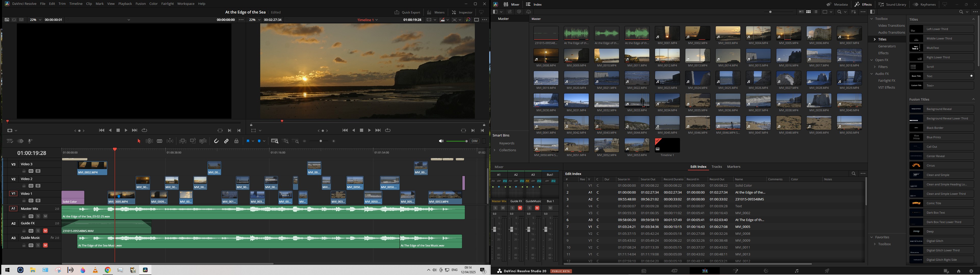This screenshot has height=275, width=980.
Task: Add a blue Marker from toolbar
Action: (259, 141)
